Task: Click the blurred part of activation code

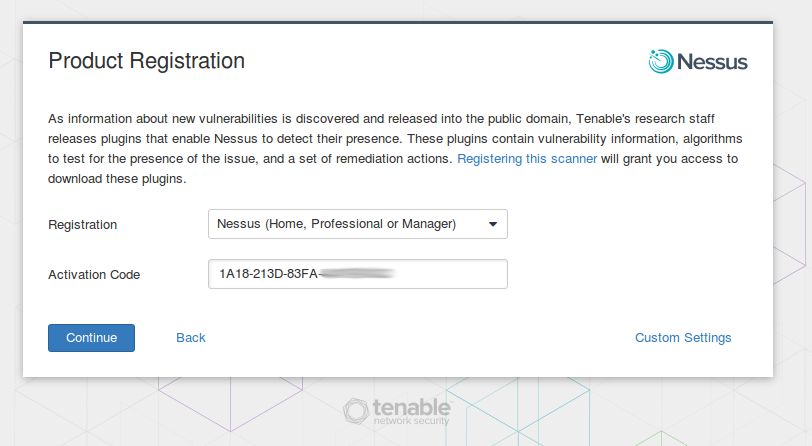Action: [357, 274]
